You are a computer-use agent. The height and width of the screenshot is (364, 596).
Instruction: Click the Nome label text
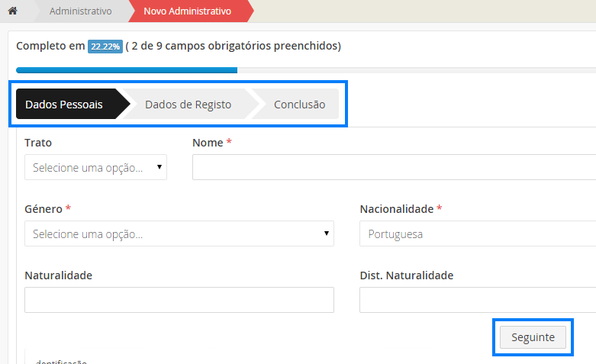pos(208,143)
